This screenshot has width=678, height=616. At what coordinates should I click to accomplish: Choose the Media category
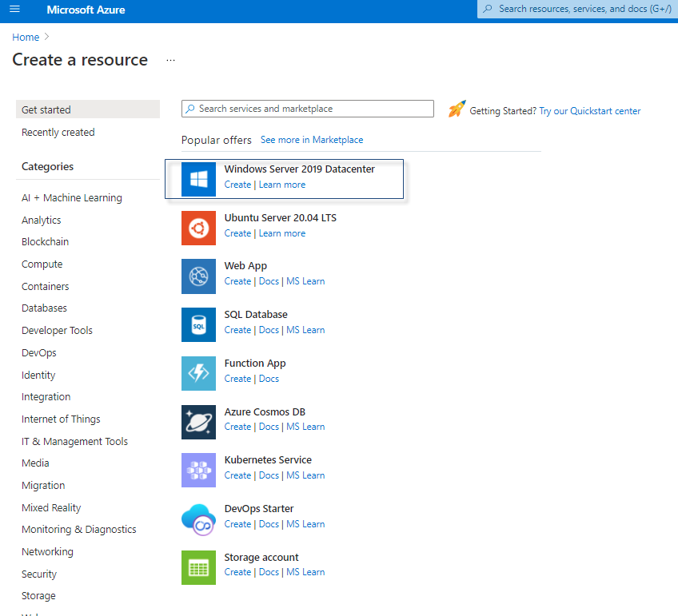35,463
